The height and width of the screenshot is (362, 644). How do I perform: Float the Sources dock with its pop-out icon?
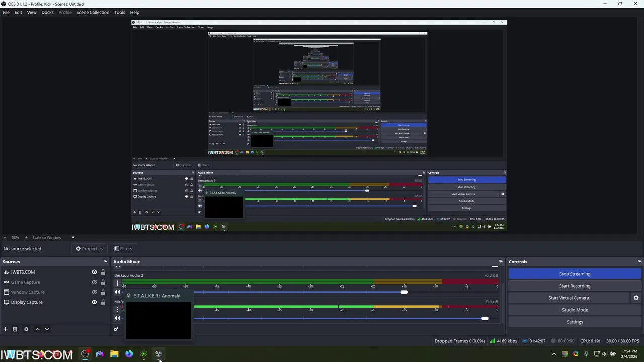pos(105,262)
